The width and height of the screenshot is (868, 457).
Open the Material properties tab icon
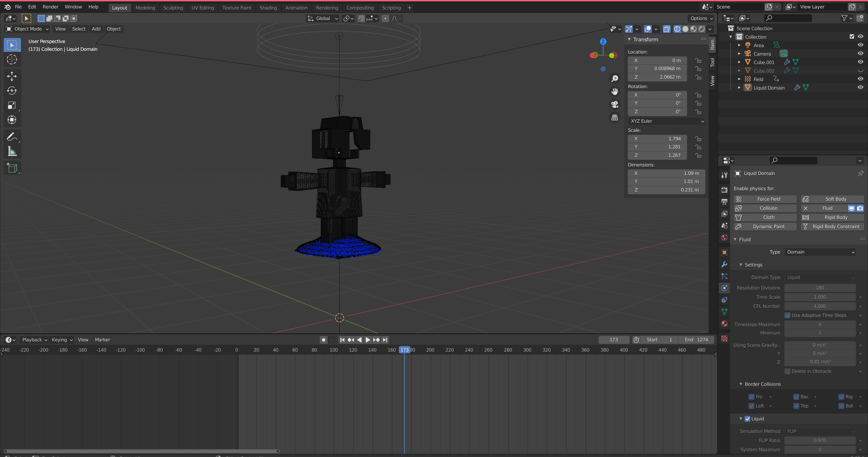click(725, 323)
